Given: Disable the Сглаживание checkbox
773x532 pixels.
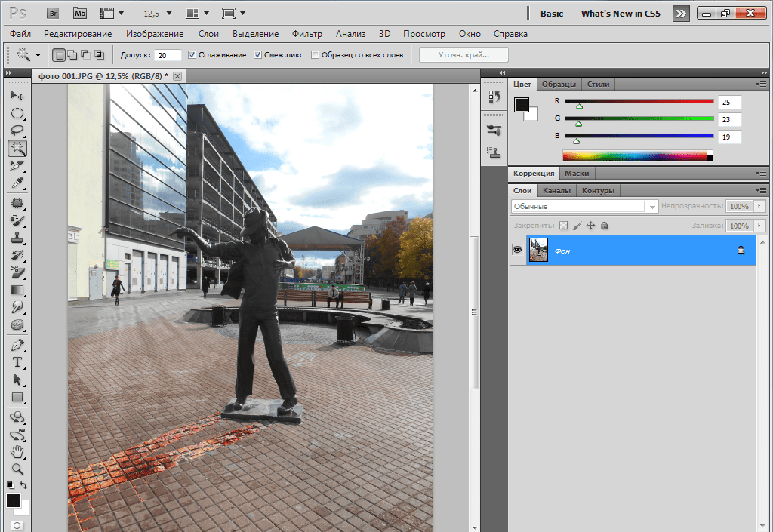Looking at the screenshot, I should point(192,55).
